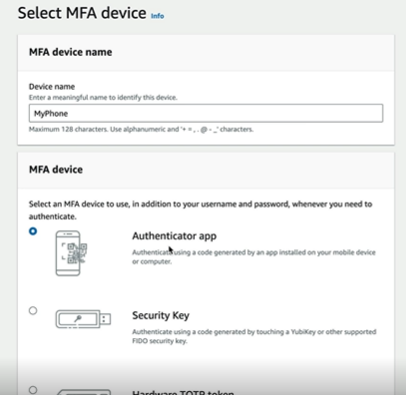Click the Security Key YubiKey description text
Viewport: 406px width, 395px height.
click(254, 336)
